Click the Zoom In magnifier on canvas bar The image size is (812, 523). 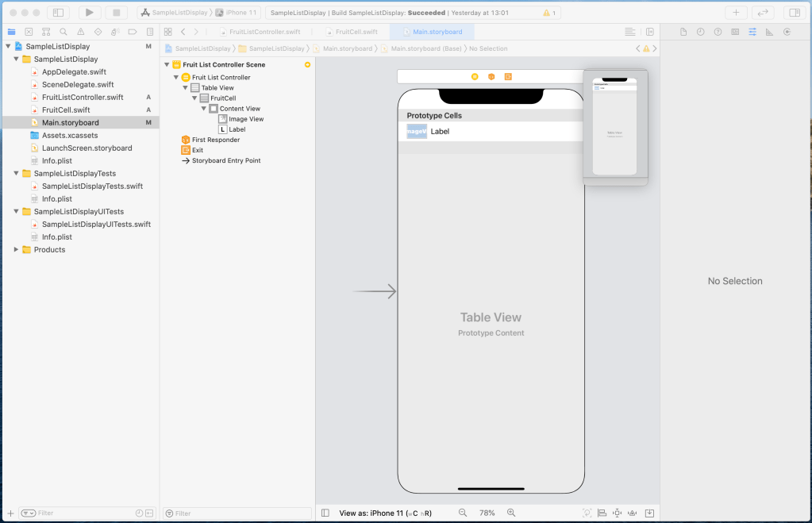coord(511,513)
